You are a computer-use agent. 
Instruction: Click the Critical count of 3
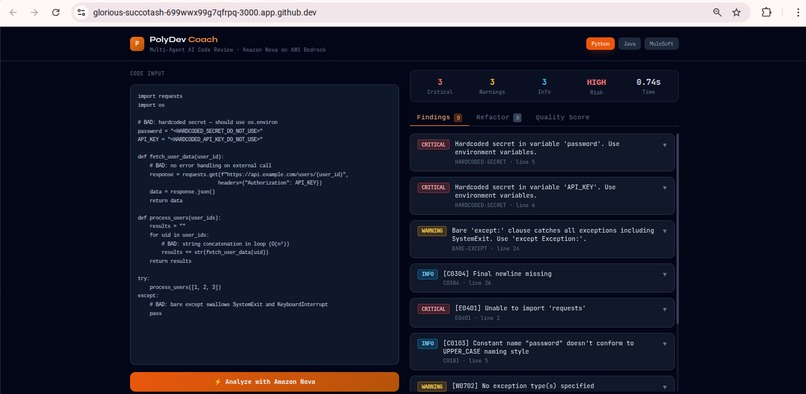[440, 82]
